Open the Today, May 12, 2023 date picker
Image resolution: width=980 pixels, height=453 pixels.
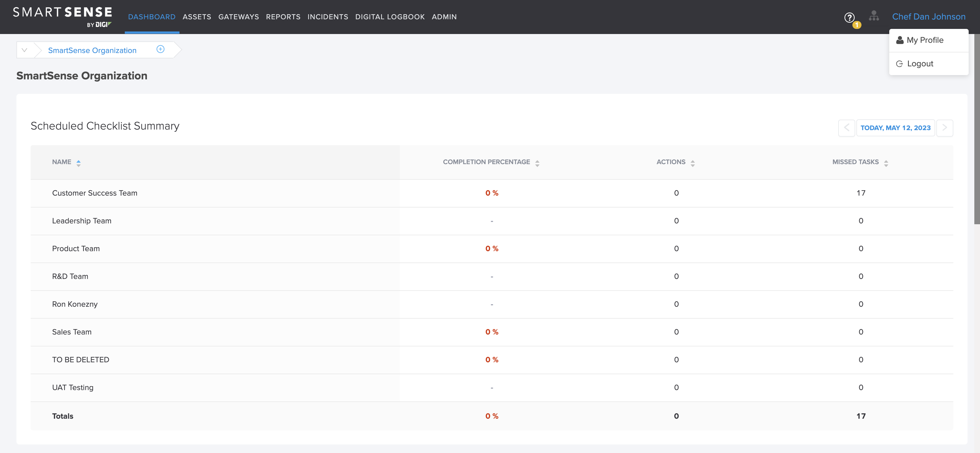tap(895, 128)
